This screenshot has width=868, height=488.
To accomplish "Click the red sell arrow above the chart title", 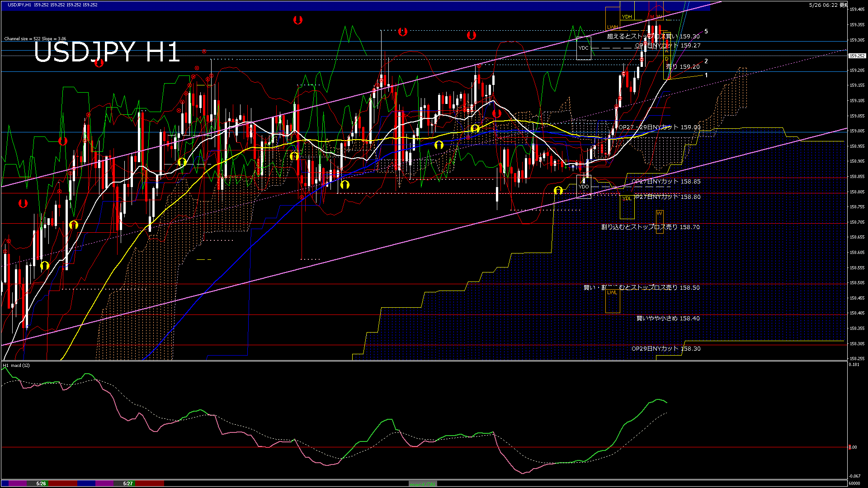I will pyautogui.click(x=99, y=63).
